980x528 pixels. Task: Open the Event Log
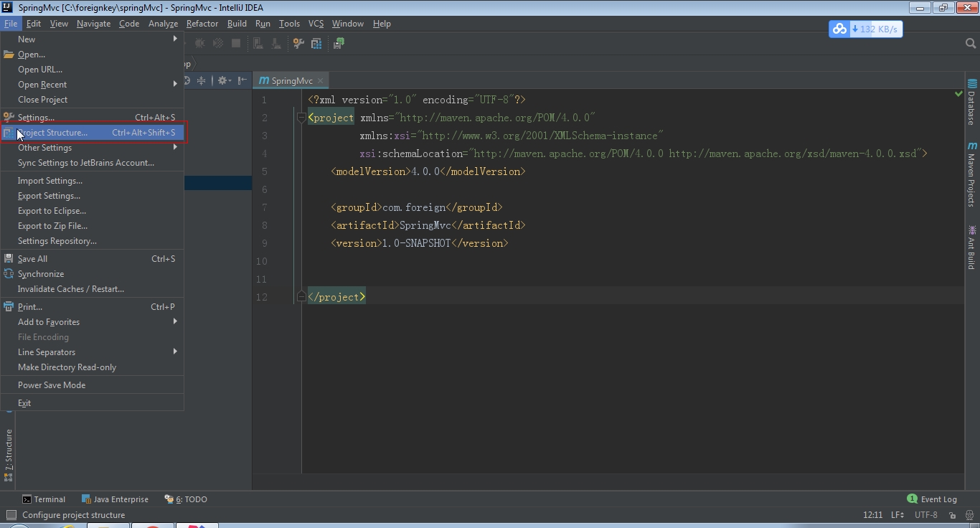coord(932,499)
